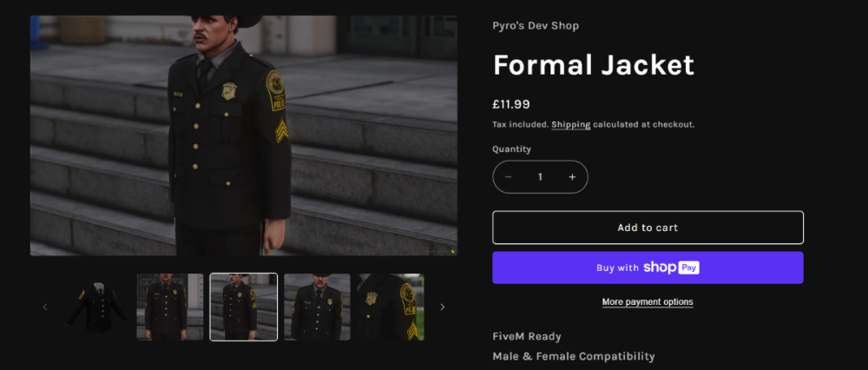868x370 pixels.
Task: View the second thumbnail showing officer front
Action: tap(170, 307)
